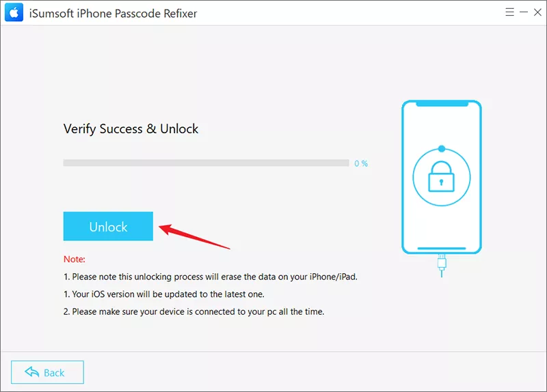Screen dimensions: 547x392
Task: Click the note about iOS version update
Action: click(164, 294)
